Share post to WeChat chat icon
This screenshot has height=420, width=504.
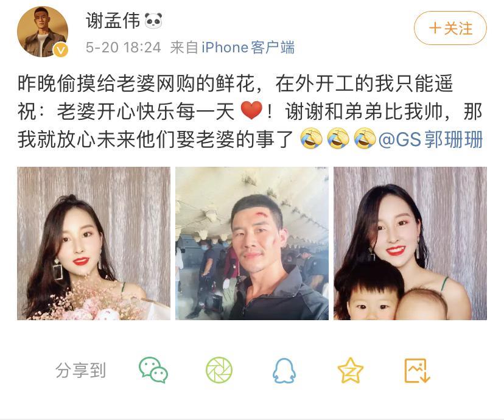[153, 370]
